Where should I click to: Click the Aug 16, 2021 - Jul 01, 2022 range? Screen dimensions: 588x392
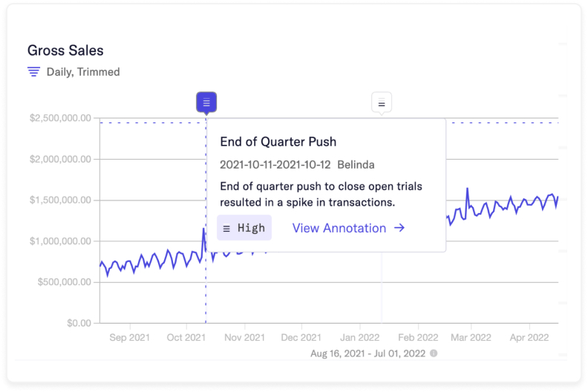(x=367, y=353)
